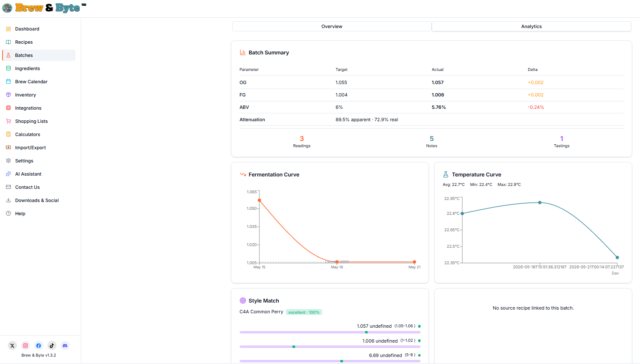This screenshot has width=640, height=364.
Task: Click the OG actual value 1.057
Action: 438,82
